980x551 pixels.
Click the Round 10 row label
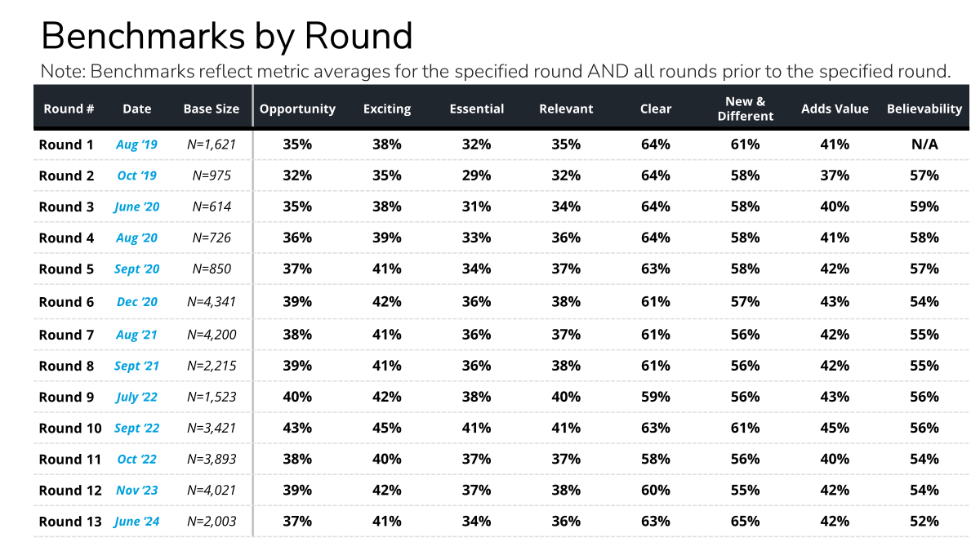[x=70, y=428]
